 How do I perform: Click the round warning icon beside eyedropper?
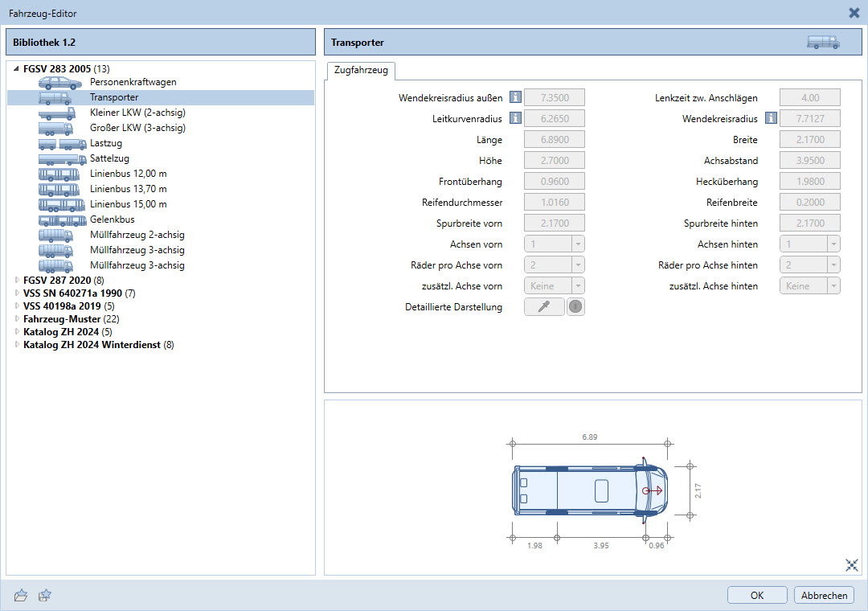575,307
